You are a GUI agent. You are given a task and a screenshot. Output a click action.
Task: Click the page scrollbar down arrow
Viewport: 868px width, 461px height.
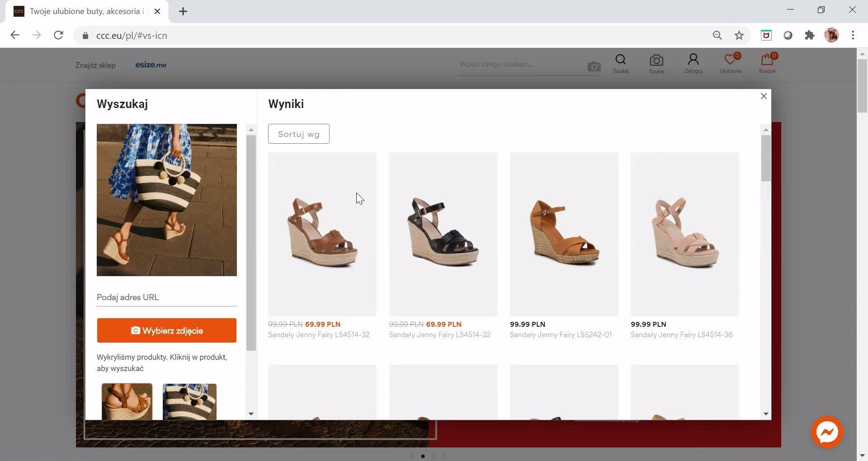[862, 456]
